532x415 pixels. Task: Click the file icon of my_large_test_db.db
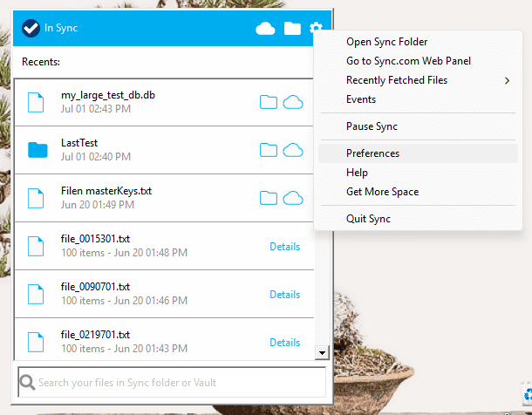pyautogui.click(x=36, y=102)
